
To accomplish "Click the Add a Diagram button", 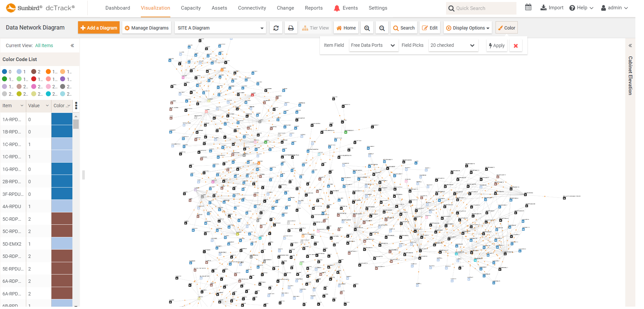I will (99, 28).
